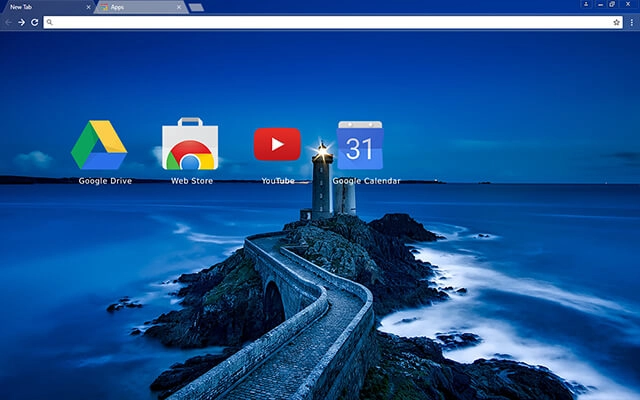Click the search icon in address bar

click(x=49, y=22)
